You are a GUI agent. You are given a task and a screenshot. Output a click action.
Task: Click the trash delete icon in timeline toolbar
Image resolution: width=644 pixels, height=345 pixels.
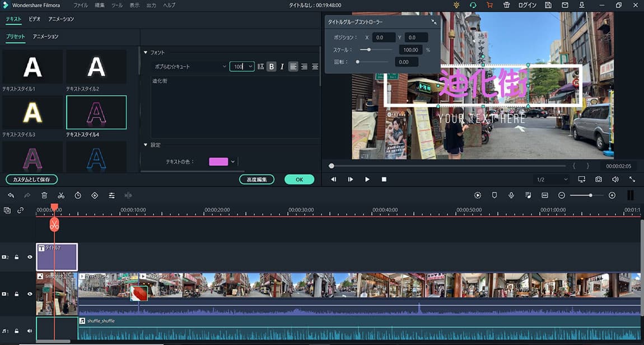click(x=44, y=195)
